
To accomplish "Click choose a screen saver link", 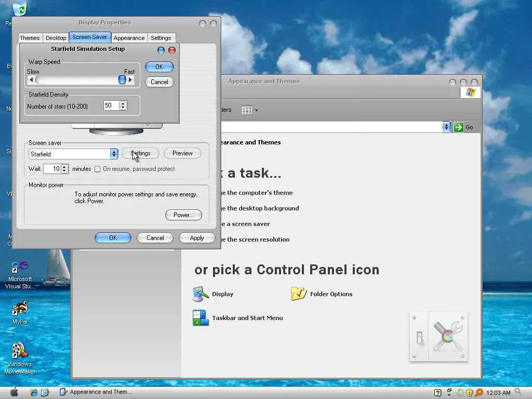I will pos(245,224).
